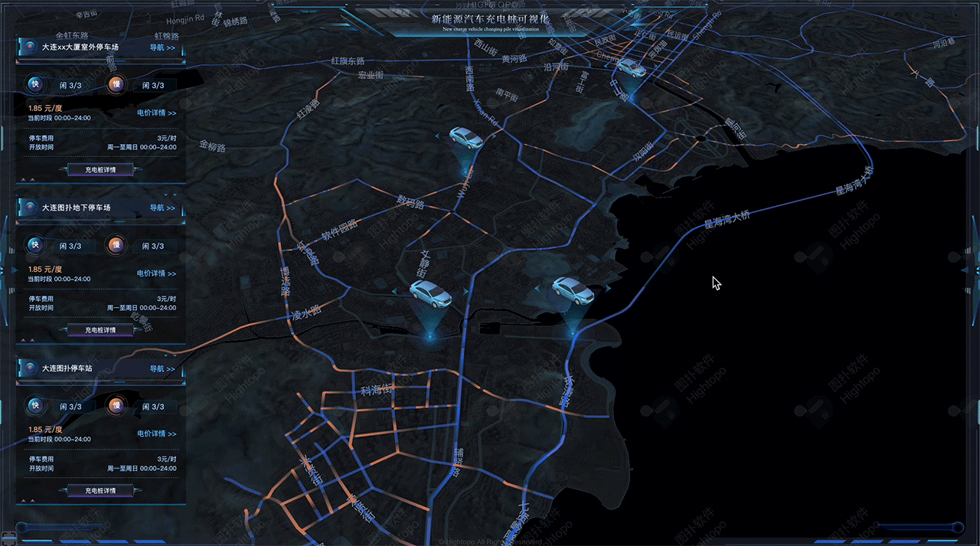This screenshot has width=980, height=546.
Task: Click the car marker near 中山路 on map
Action: point(631,67)
